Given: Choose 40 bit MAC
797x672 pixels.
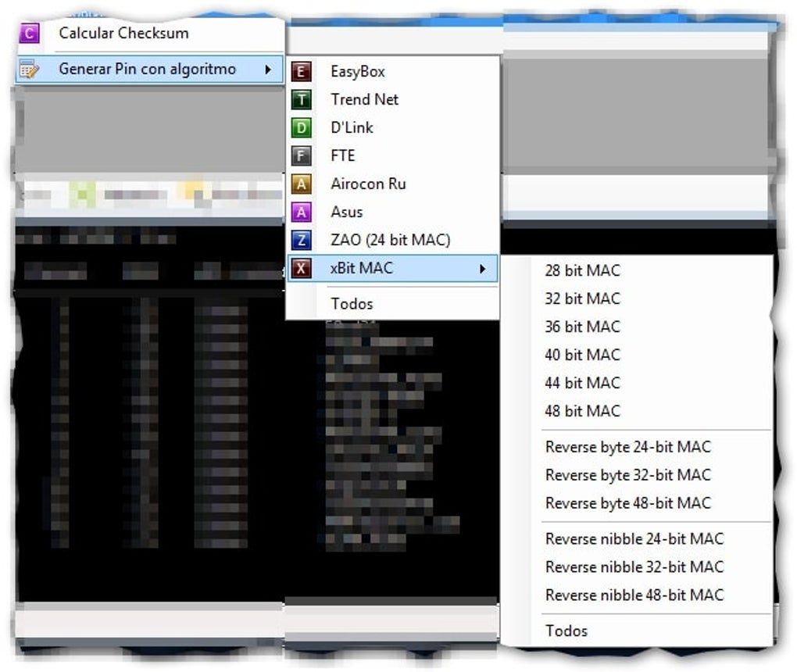Looking at the screenshot, I should 638,354.
